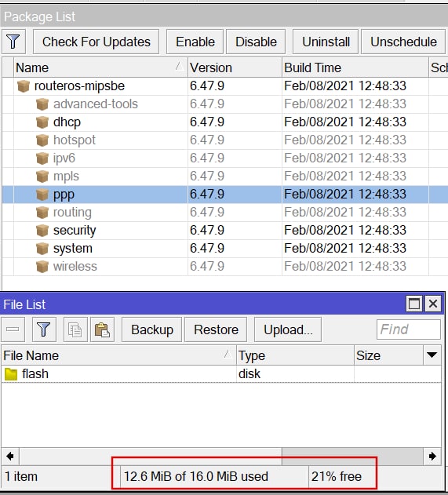Viewport: 448px width, 495px height.
Task: Sort packages by the Name column header
Action: coord(100,67)
